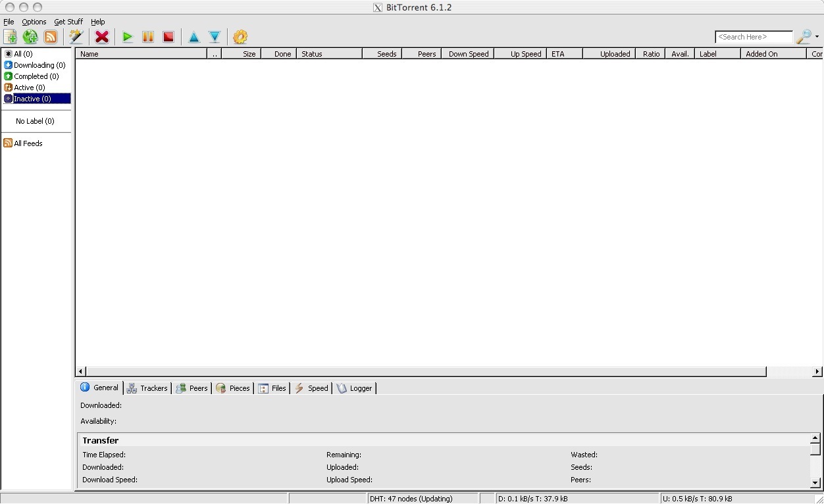Click the Add Torrent from URL icon
Image resolution: width=824 pixels, height=504 pixels.
click(30, 37)
